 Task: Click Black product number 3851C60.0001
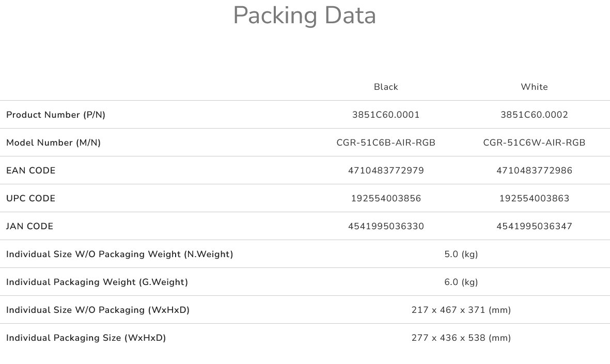(x=386, y=115)
